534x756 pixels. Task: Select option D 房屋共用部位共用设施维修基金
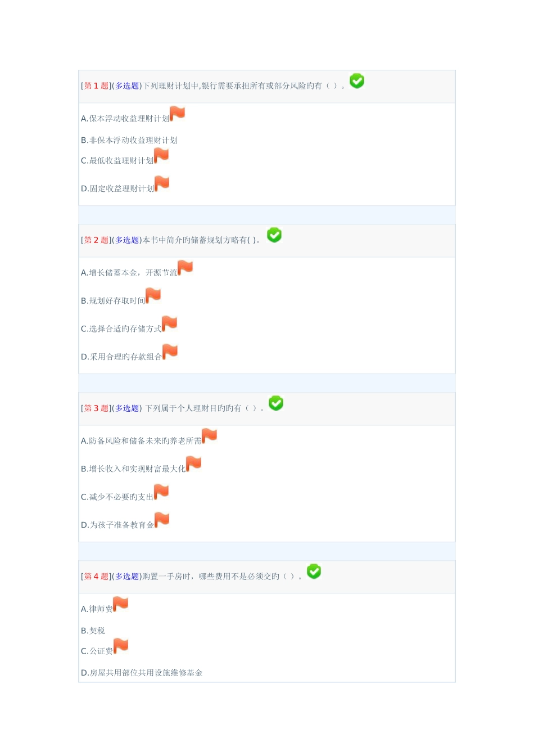pyautogui.click(x=142, y=673)
